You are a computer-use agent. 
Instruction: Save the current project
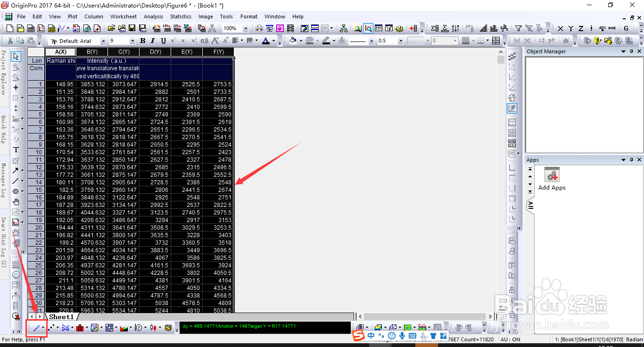132,28
